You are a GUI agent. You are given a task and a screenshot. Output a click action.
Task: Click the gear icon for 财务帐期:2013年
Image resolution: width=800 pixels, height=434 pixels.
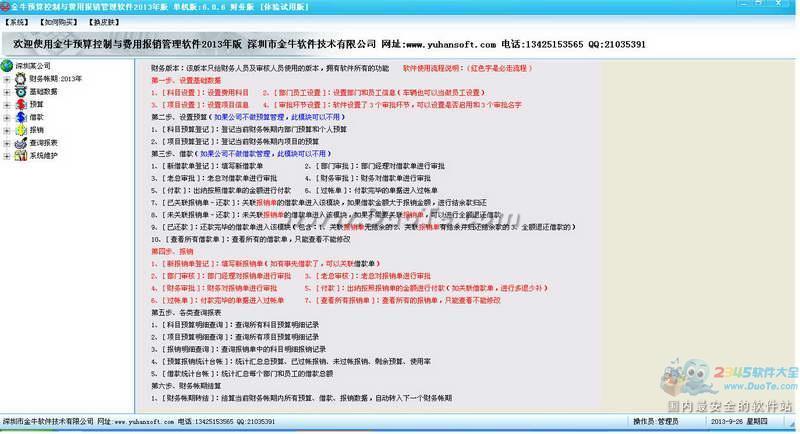point(20,79)
